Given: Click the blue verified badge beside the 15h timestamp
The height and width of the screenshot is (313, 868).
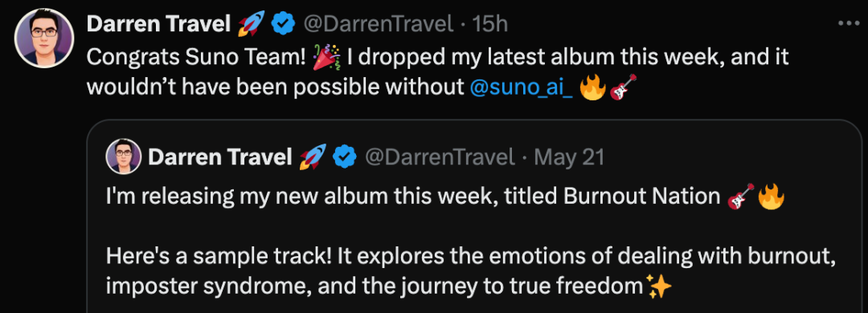Looking at the screenshot, I should pyautogui.click(x=284, y=24).
